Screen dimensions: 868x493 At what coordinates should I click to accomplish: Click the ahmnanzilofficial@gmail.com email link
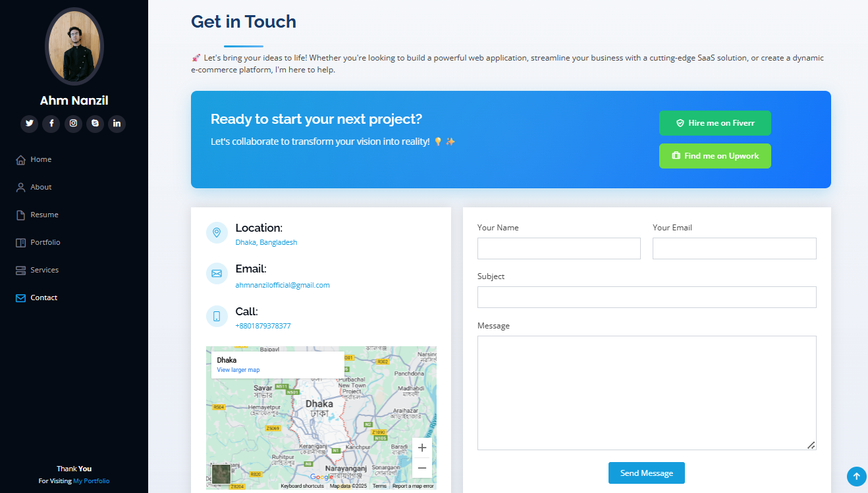point(283,285)
